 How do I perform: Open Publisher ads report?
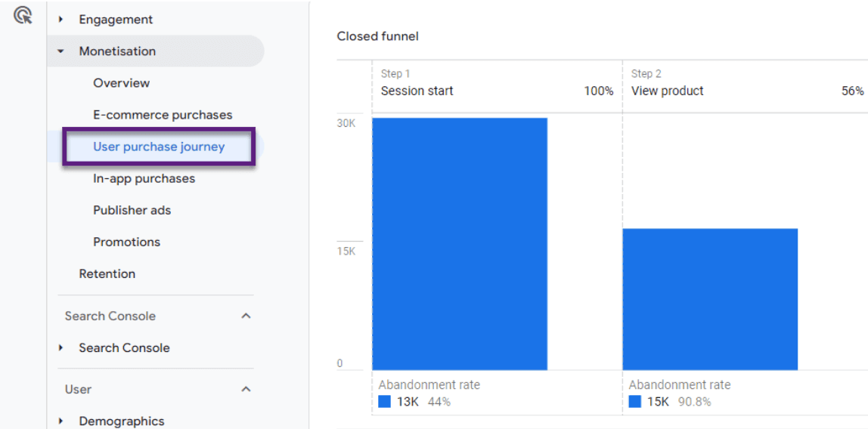click(132, 210)
